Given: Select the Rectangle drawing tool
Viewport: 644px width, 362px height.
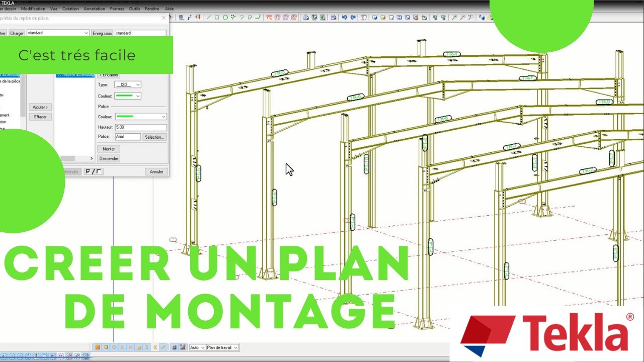Looking at the screenshot, I should coord(217,17).
